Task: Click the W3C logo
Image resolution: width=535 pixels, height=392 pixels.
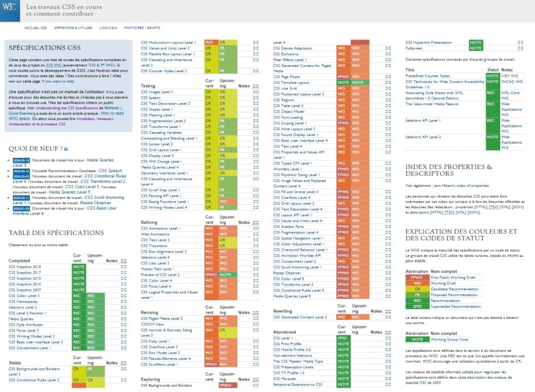Action: tap(9, 10)
